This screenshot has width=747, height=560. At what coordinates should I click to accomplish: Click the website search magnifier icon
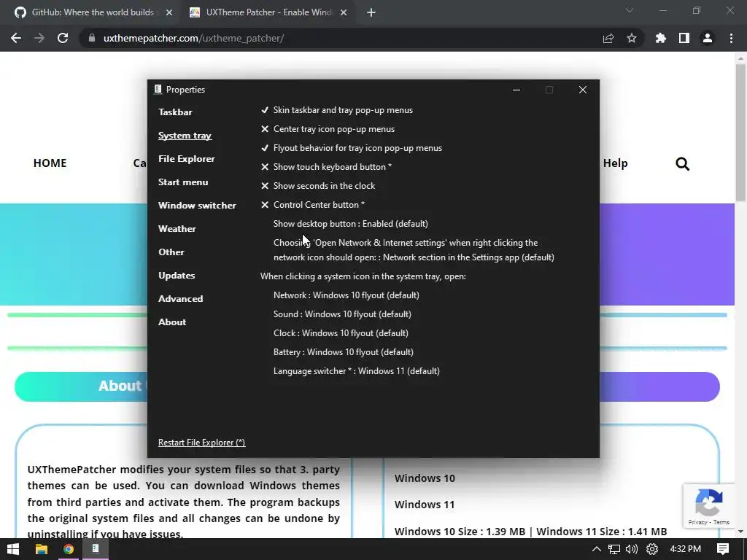[x=682, y=164]
